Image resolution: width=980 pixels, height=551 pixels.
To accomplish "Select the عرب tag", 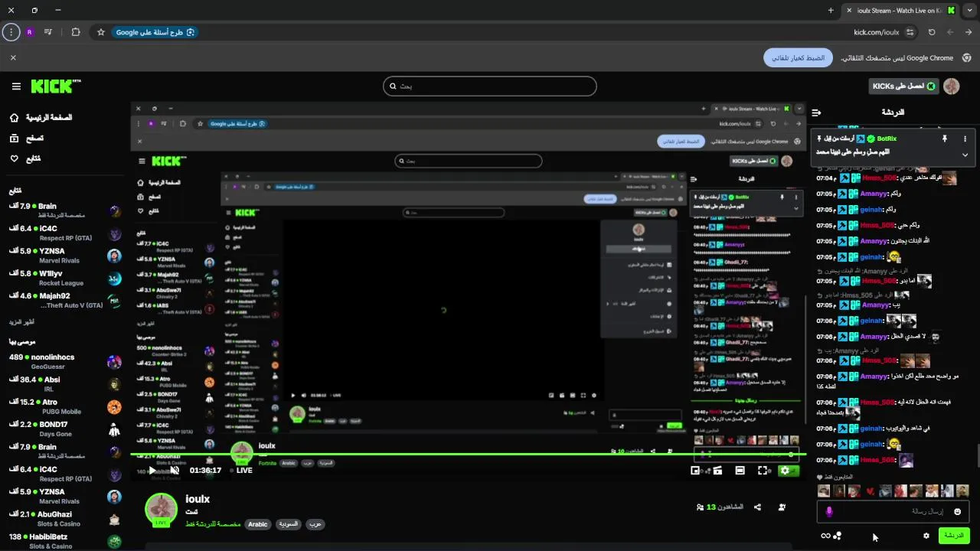I will pos(315,524).
